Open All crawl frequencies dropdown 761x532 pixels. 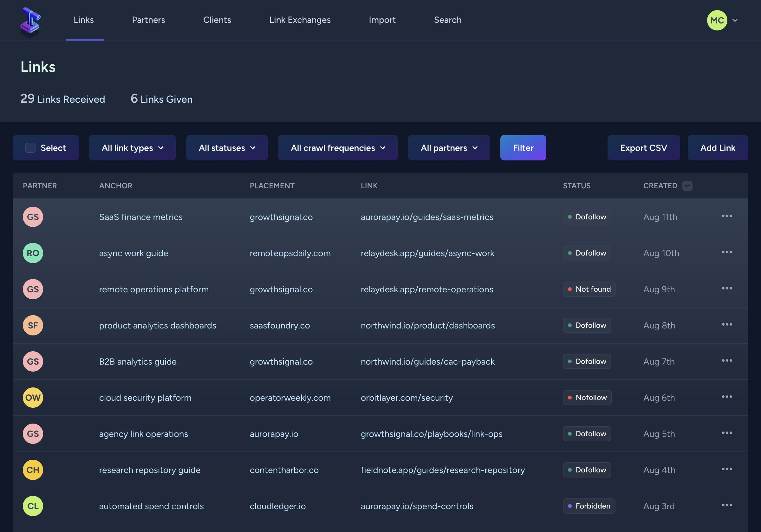(x=338, y=148)
